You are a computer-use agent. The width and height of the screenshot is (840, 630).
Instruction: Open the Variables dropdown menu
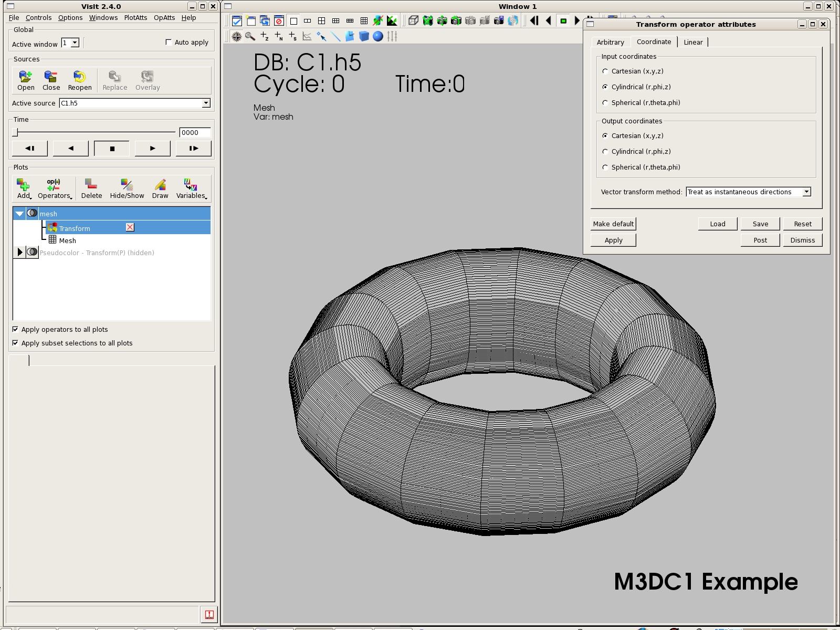coord(191,188)
